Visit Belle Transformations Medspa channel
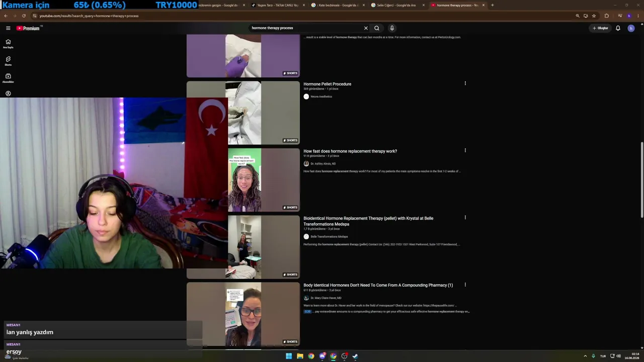The height and width of the screenshot is (362, 644). click(x=329, y=236)
